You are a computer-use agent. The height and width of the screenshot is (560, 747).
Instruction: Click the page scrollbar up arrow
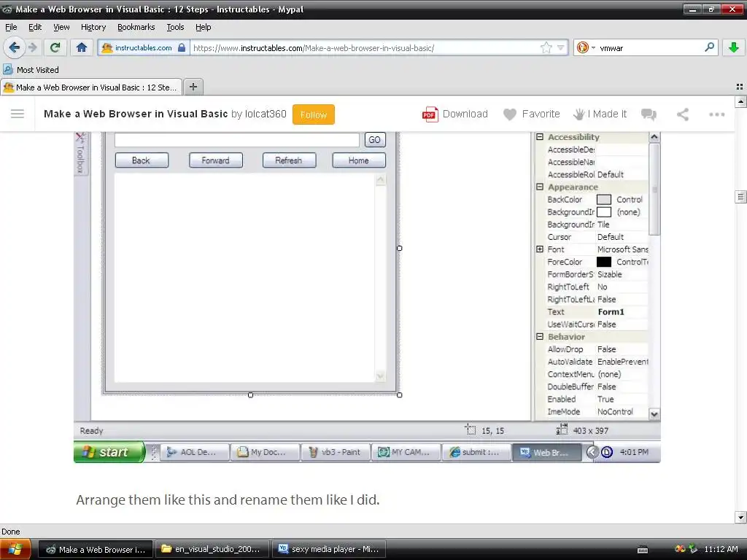tap(741, 101)
